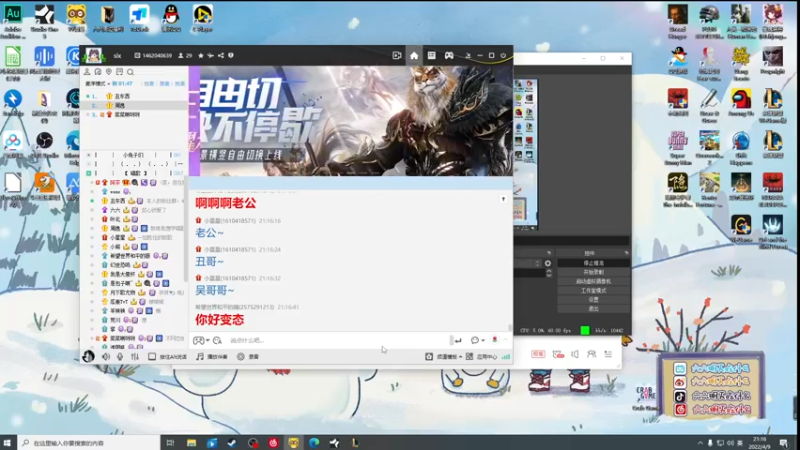The width and height of the screenshot is (800, 450).
Task: Click the user count 29 in header
Action: pos(185,56)
